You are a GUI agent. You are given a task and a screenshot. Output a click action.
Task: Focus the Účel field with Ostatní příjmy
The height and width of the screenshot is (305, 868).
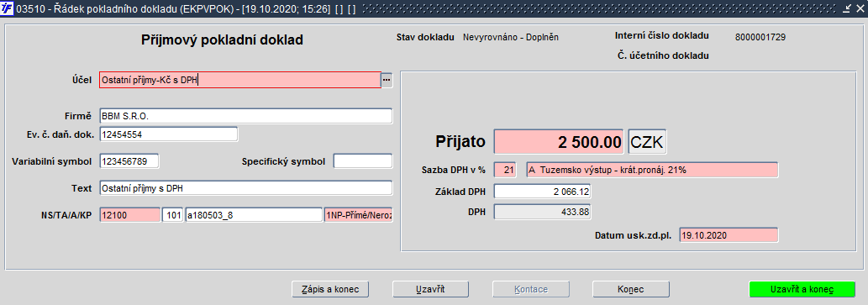tap(240, 81)
